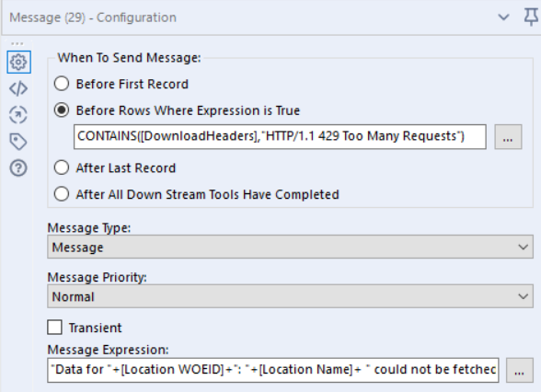The height and width of the screenshot is (392, 541).
Task: Click the Message (29) - Configuration title
Action: (x=93, y=17)
